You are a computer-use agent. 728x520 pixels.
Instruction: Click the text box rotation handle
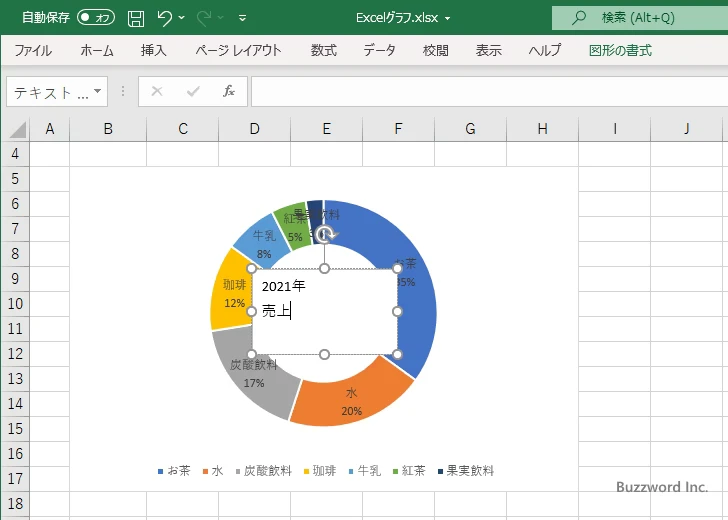coord(325,234)
